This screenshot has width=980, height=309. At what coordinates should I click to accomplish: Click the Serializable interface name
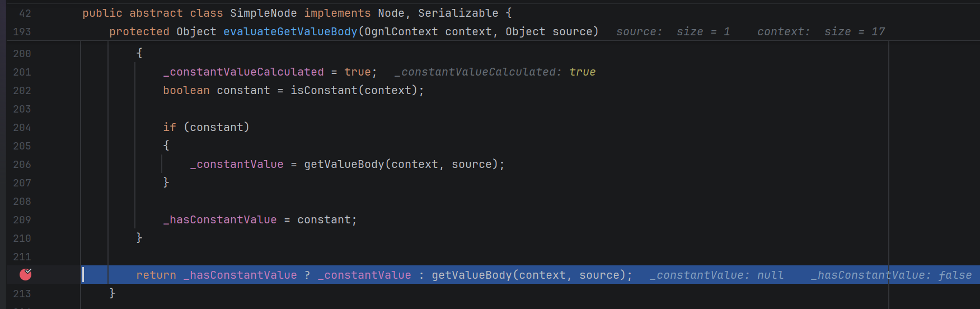coord(458,13)
